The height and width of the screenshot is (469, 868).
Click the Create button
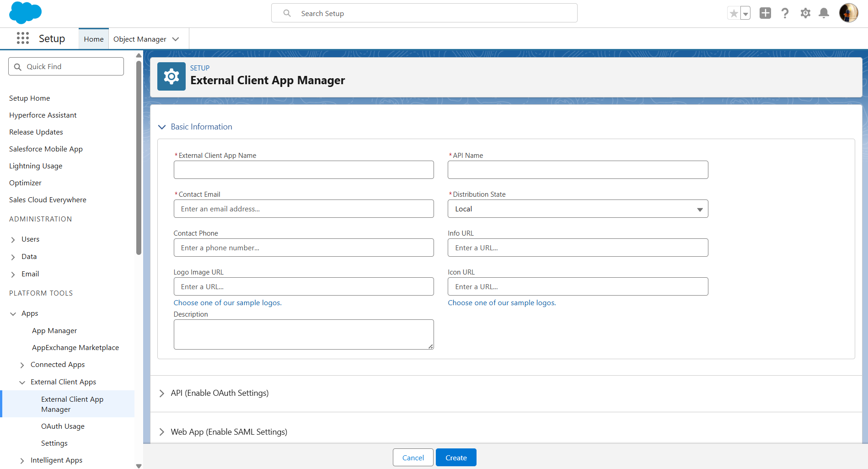click(x=455, y=457)
